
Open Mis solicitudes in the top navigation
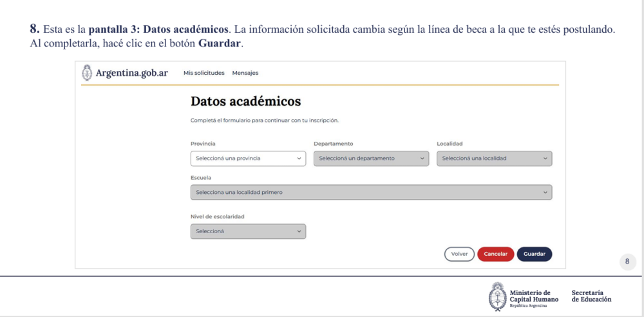pyautogui.click(x=204, y=73)
